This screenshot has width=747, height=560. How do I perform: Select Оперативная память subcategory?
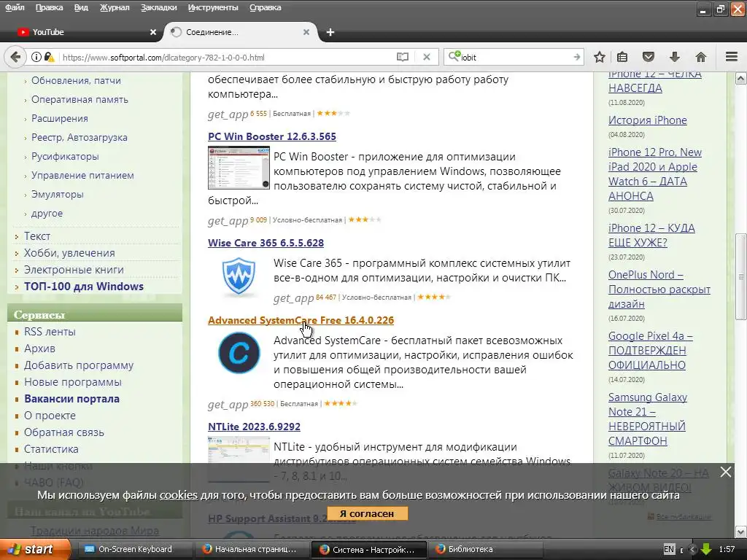coord(80,99)
